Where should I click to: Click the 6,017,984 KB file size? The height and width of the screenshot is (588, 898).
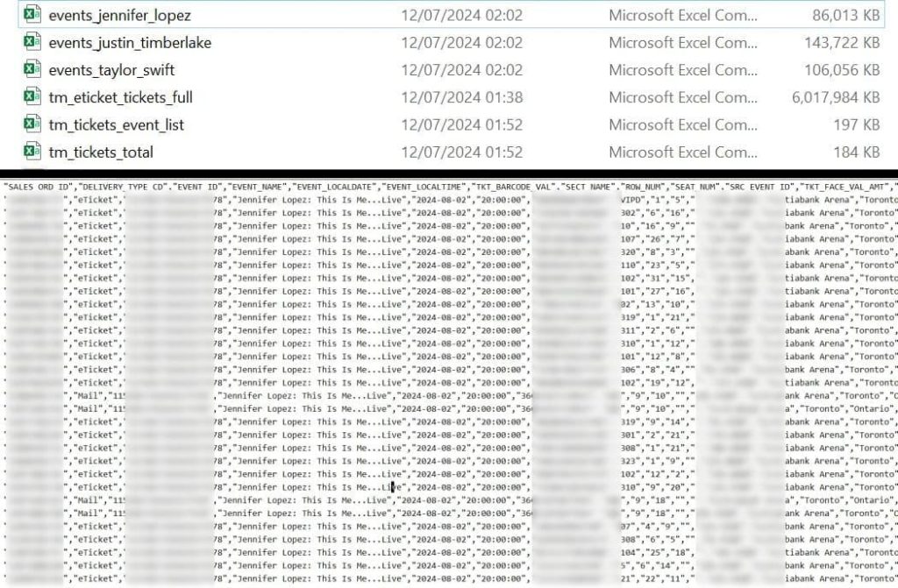(x=836, y=98)
